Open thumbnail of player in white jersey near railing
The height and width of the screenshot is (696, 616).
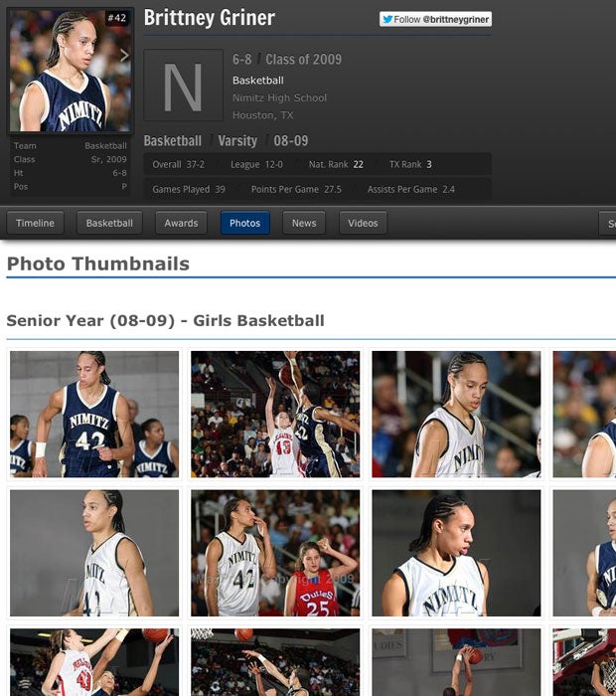456,415
